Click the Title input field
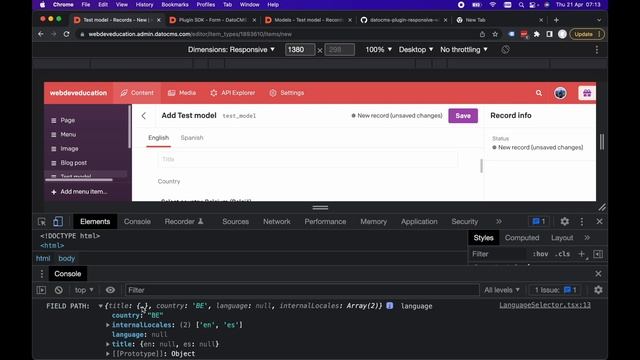Screen dimensions: 640x360 pyautogui.click(x=308, y=160)
